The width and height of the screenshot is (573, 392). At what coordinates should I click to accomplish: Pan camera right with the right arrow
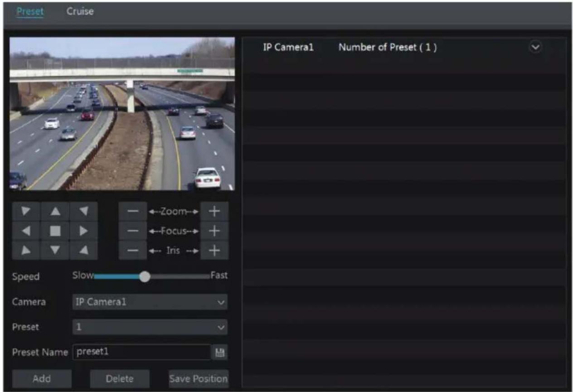click(83, 231)
